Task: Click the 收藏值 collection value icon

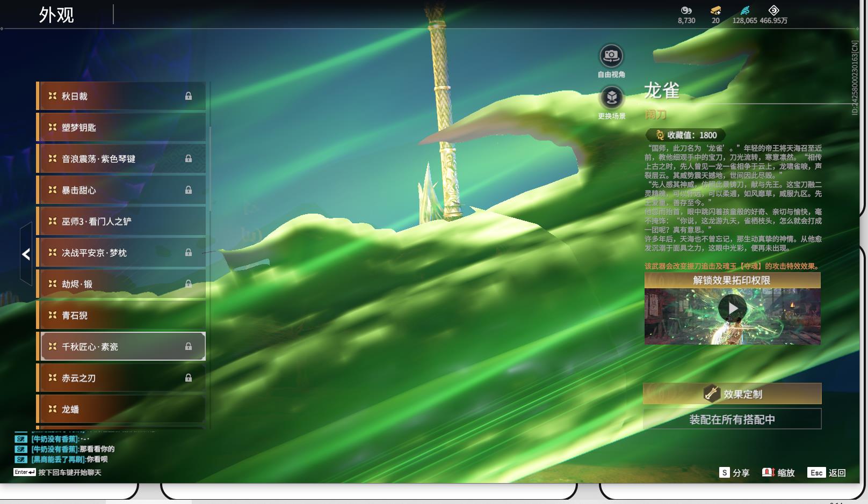Action: tap(660, 135)
